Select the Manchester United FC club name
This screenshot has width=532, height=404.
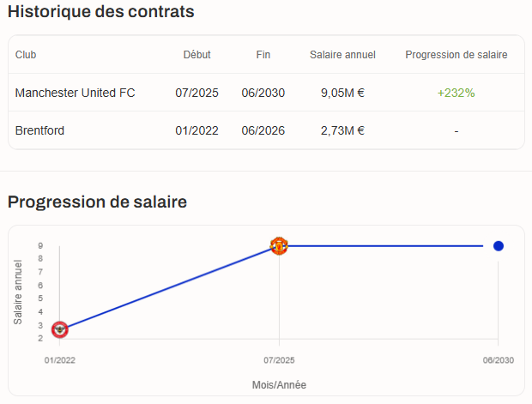75,93
